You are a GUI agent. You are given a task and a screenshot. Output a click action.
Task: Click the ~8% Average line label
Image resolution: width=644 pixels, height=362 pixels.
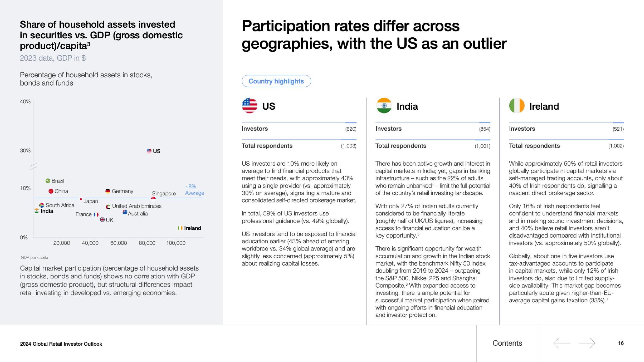tap(194, 190)
